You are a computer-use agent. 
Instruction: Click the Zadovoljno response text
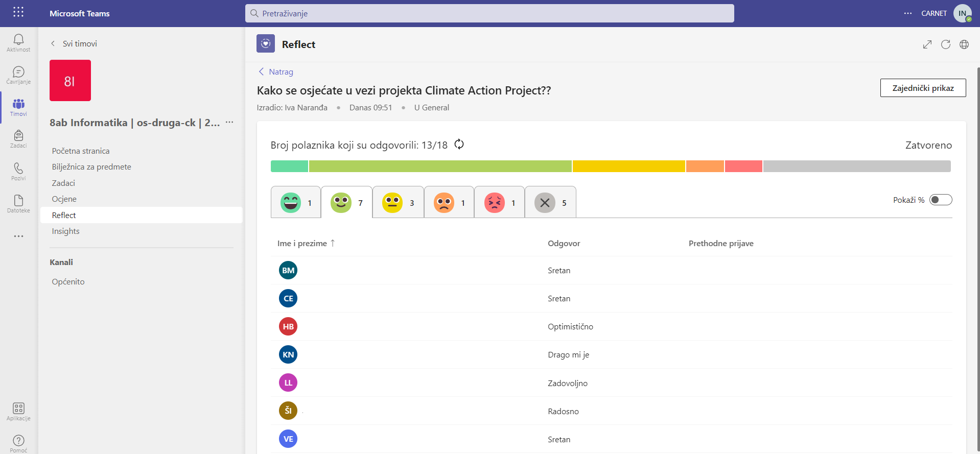[568, 383]
